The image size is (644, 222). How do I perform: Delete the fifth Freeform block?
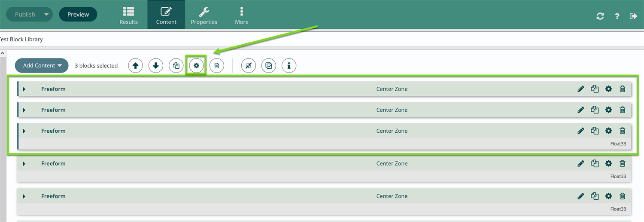tap(623, 196)
